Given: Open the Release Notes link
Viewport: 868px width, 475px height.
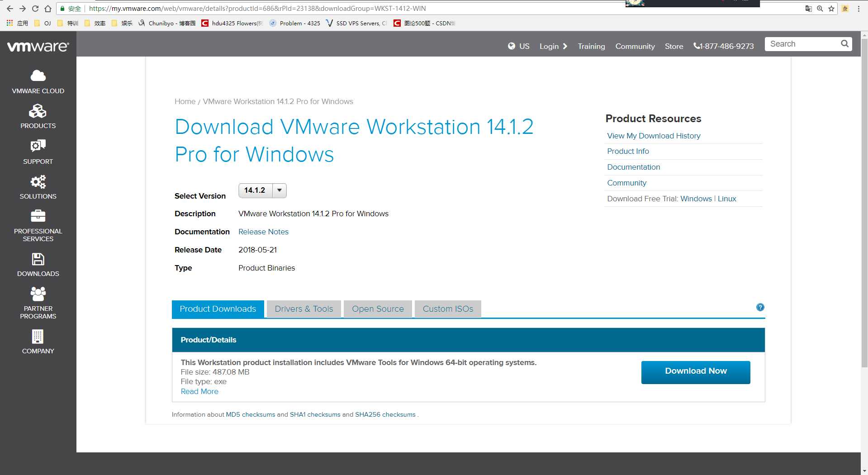Looking at the screenshot, I should point(263,232).
